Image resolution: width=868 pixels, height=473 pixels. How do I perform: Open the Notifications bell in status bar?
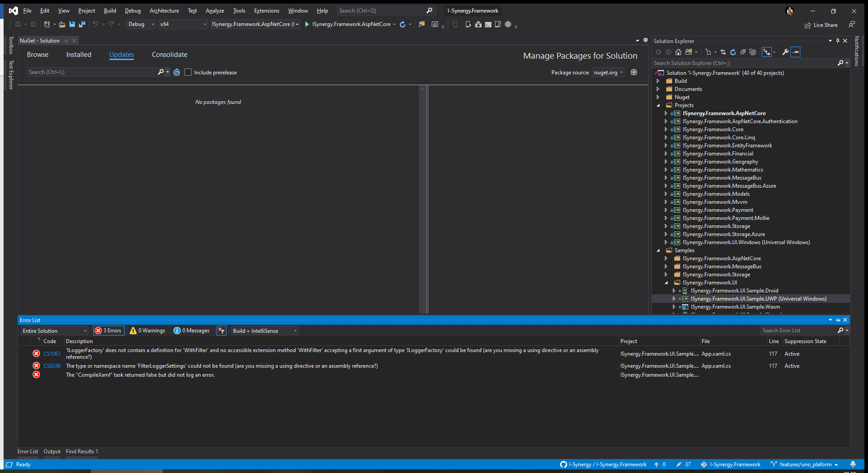[x=853, y=464]
